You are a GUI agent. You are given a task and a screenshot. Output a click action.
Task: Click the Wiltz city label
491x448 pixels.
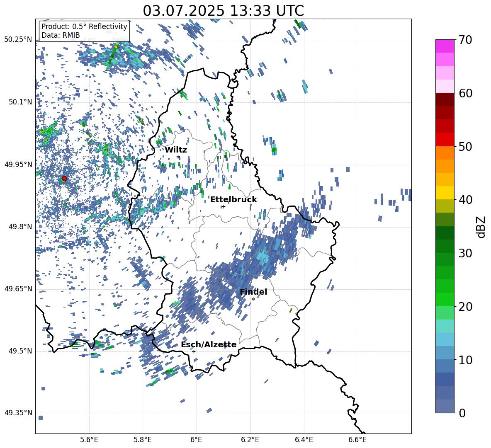[x=176, y=150]
